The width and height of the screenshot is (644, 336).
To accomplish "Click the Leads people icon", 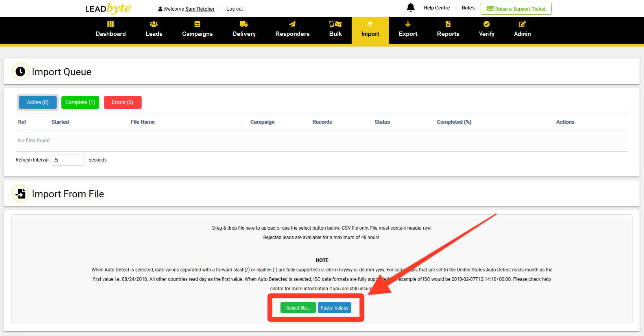I will click(x=154, y=24).
